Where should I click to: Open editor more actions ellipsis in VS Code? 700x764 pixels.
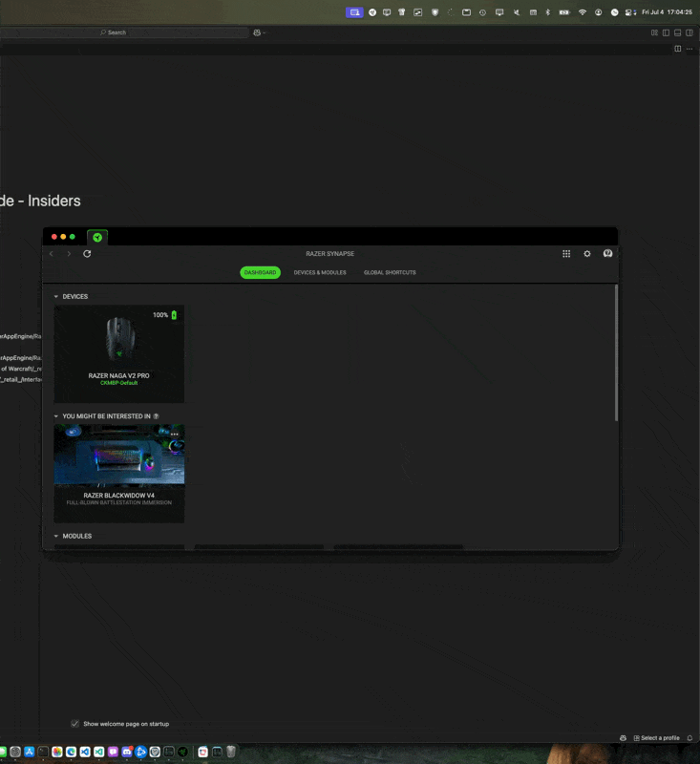[689, 49]
